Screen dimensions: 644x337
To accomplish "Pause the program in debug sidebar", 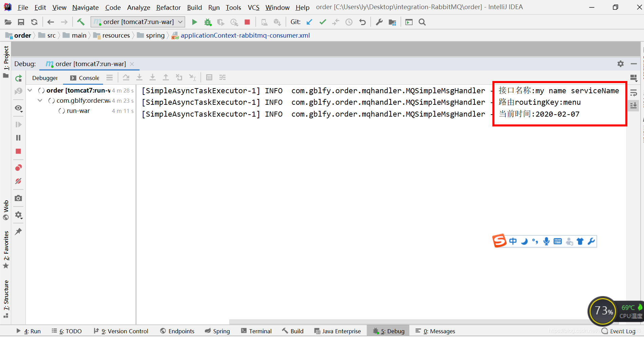I will (x=18, y=138).
